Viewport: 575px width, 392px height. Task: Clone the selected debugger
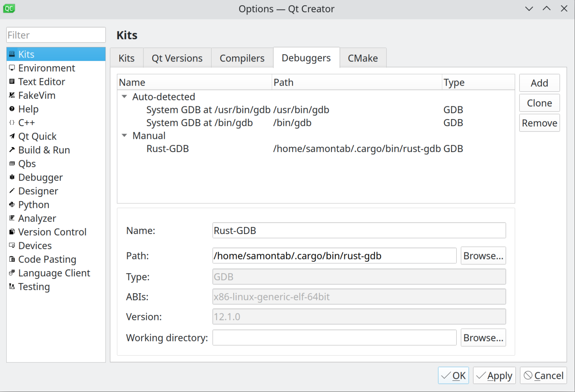pos(539,103)
